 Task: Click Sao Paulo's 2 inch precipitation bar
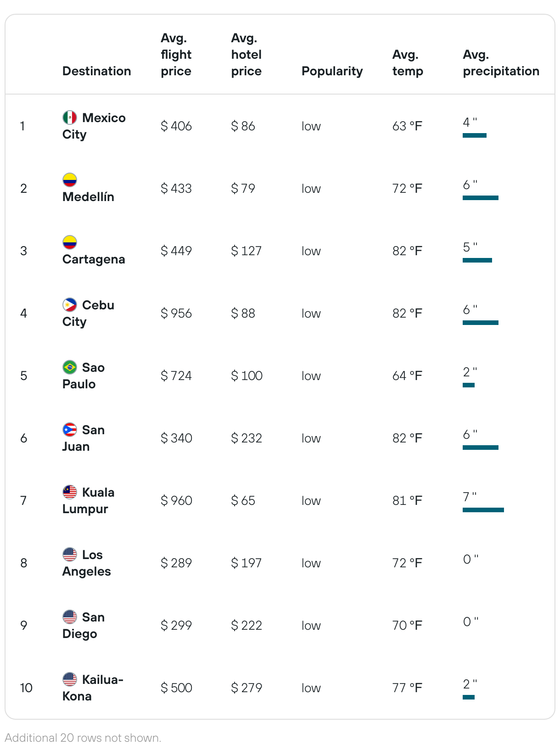pos(468,385)
